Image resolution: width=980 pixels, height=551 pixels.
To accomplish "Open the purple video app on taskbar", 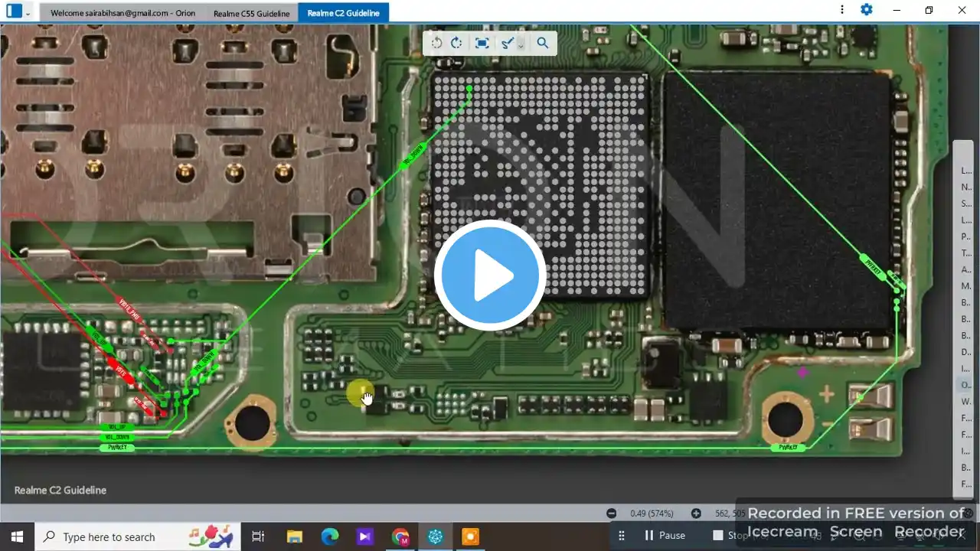I will 365,536.
